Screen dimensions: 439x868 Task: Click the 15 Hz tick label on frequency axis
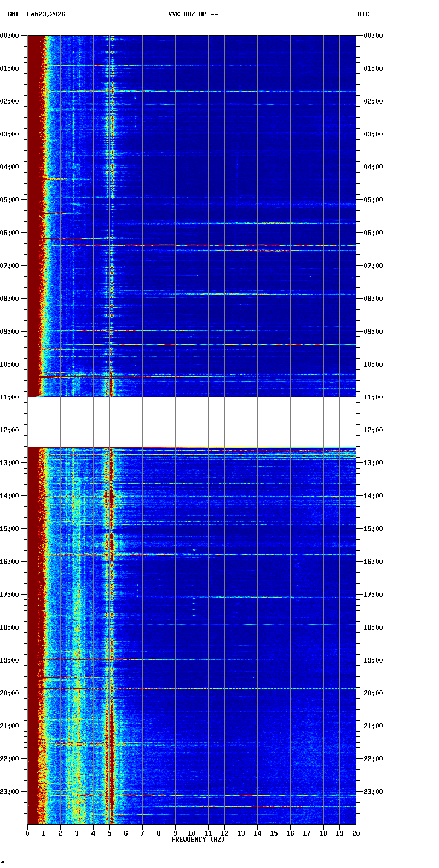coord(274,833)
